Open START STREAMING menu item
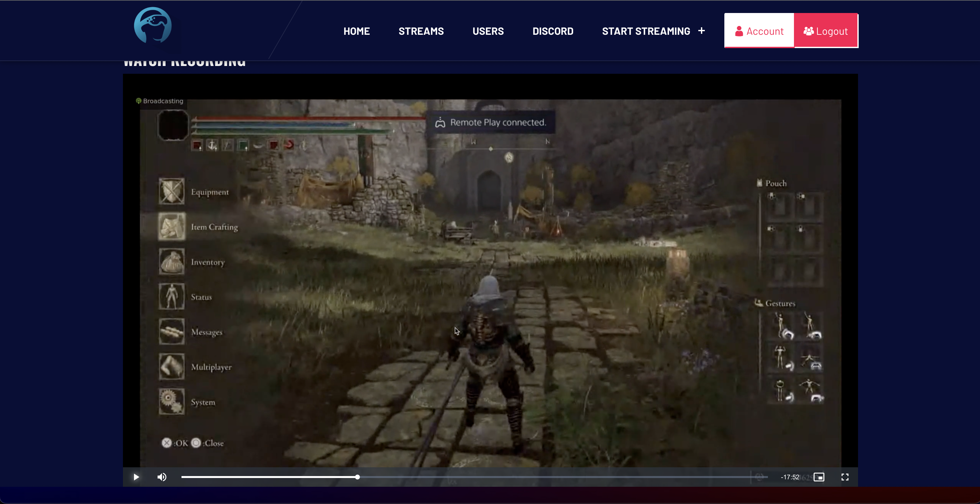980x504 pixels. tap(646, 31)
